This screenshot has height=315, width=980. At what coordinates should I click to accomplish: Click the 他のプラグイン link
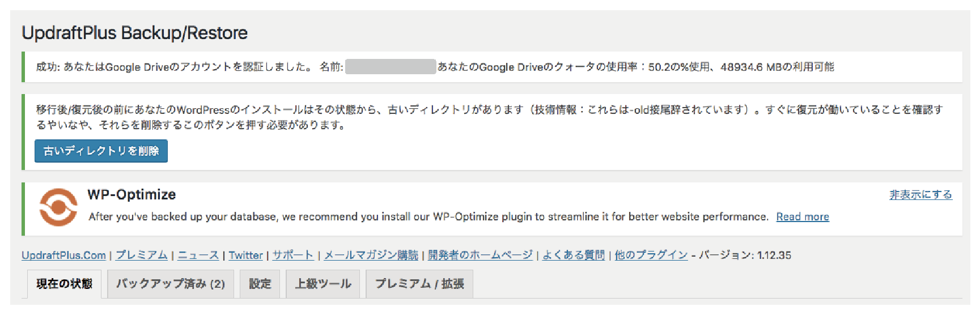pyautogui.click(x=651, y=255)
